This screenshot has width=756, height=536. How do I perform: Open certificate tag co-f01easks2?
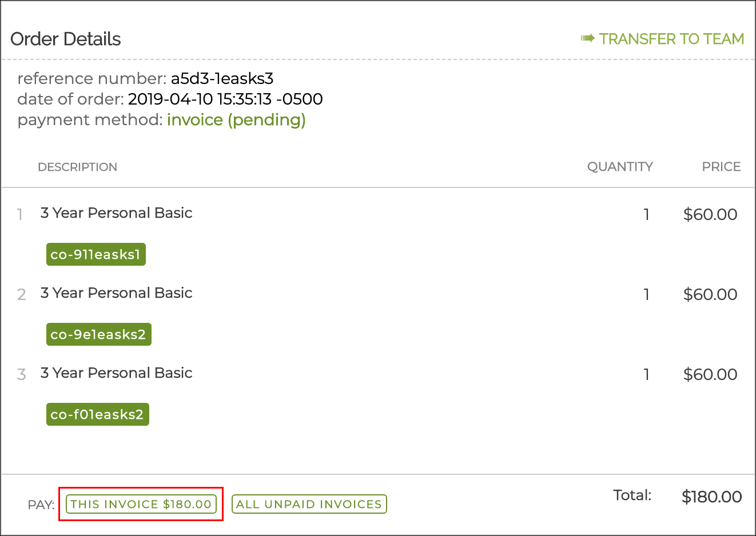(97, 415)
